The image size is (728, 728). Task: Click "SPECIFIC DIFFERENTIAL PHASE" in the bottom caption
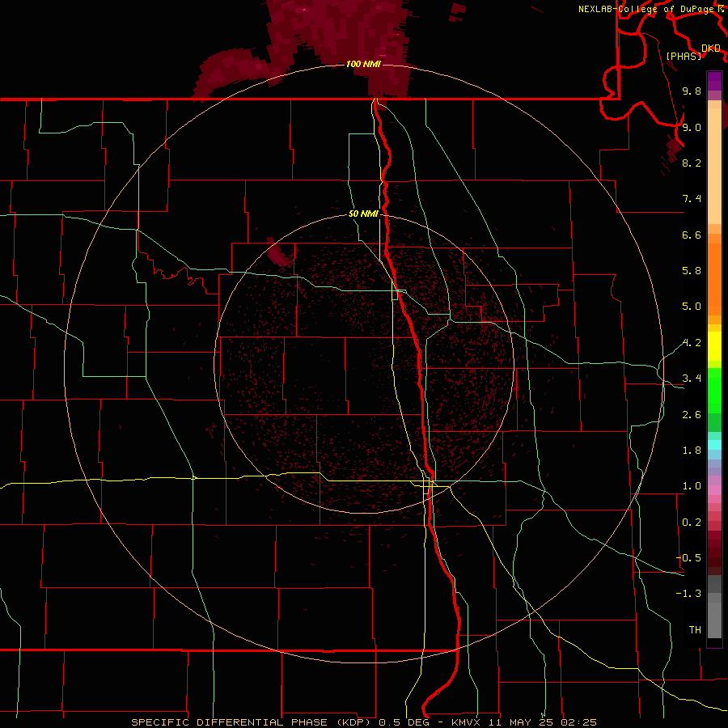[231, 722]
